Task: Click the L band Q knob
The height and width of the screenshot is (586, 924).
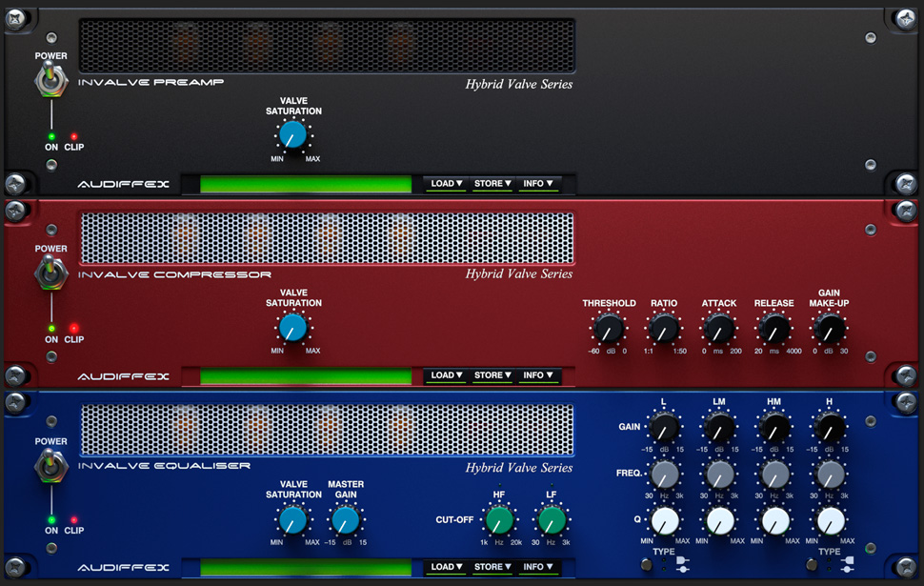Action: (665, 521)
